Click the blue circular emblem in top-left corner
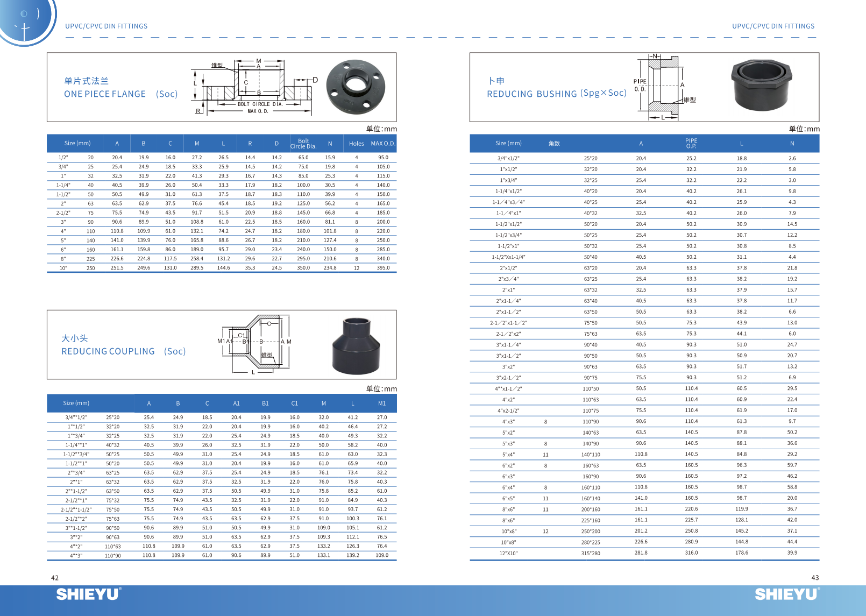866x616 pixels. (26, 22)
